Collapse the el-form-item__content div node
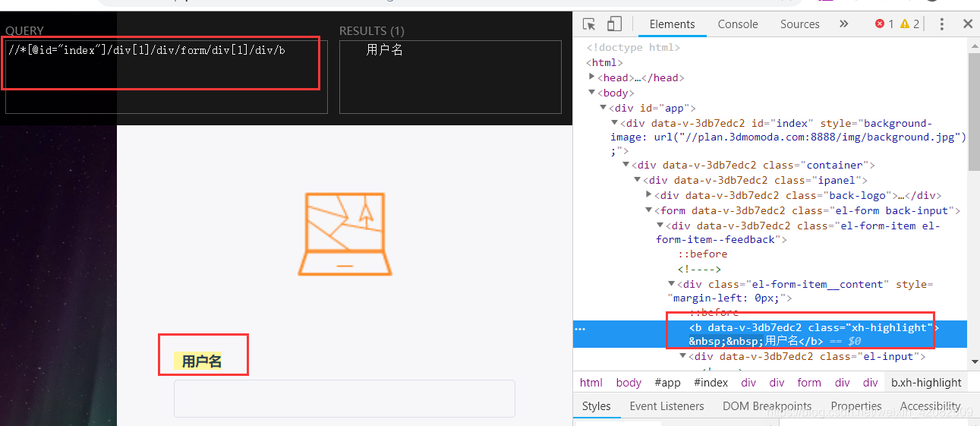980x426 pixels. click(x=672, y=284)
